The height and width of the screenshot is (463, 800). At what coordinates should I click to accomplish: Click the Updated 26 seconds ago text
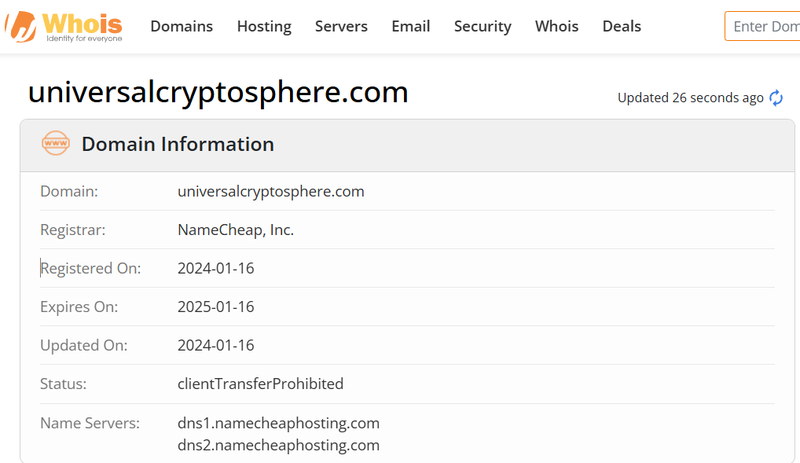tap(690, 98)
